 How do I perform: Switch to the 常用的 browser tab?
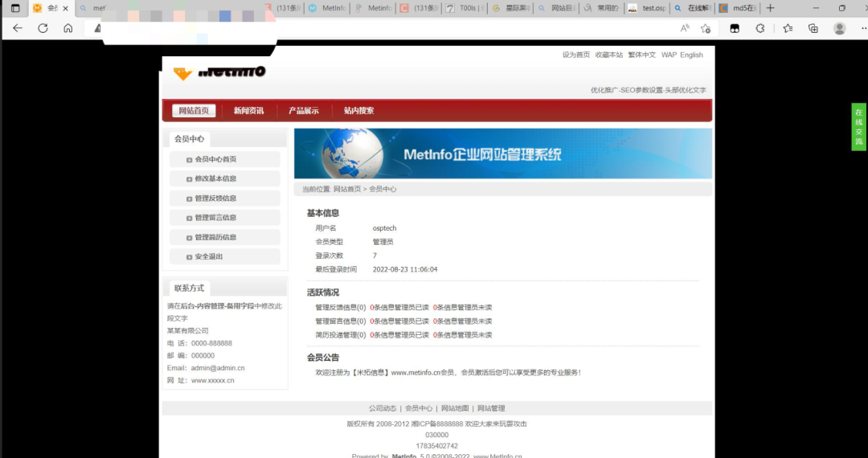click(601, 8)
